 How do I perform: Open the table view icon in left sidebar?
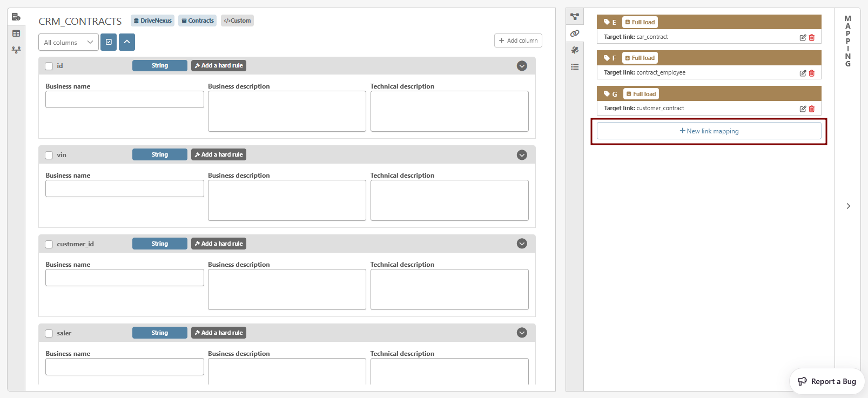click(x=16, y=33)
